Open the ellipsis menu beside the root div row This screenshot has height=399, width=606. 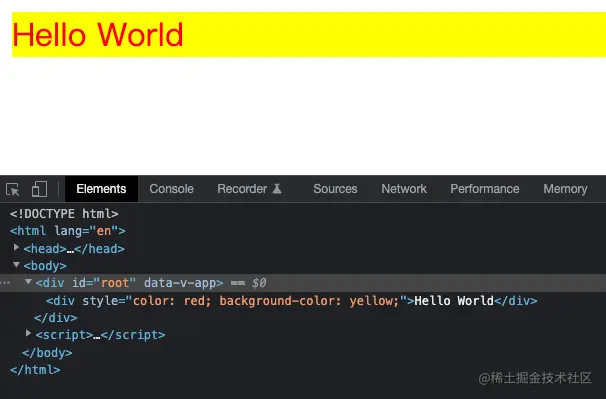(5, 283)
